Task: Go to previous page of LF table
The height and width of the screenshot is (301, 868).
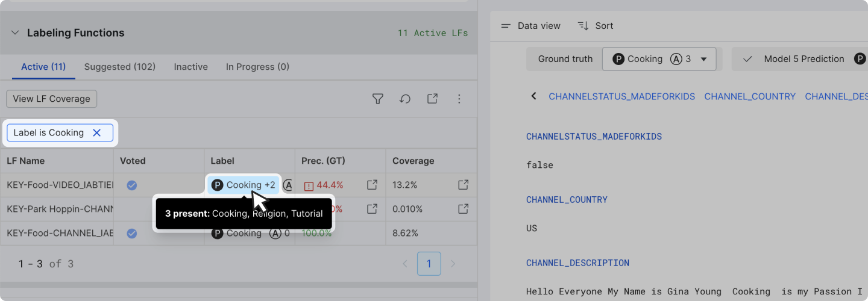Action: pyautogui.click(x=405, y=264)
